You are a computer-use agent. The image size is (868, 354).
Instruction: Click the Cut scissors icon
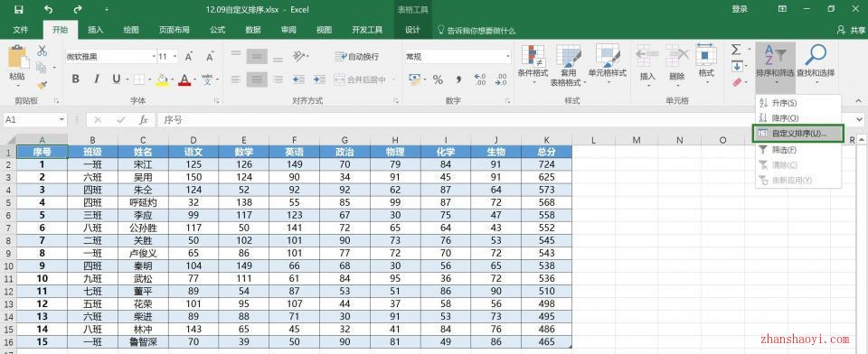42,51
